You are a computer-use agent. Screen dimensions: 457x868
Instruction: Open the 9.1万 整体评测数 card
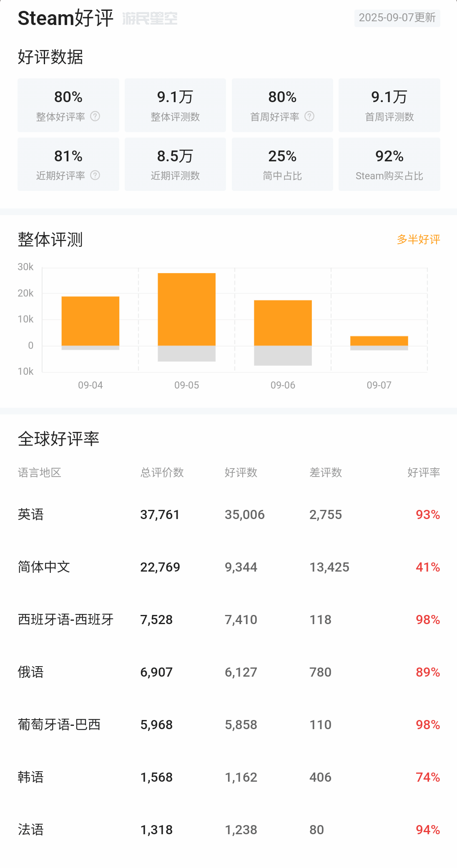pyautogui.click(x=175, y=105)
